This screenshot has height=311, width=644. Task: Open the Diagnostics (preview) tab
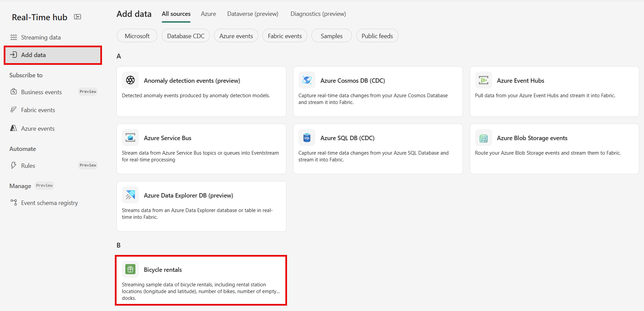click(x=318, y=14)
